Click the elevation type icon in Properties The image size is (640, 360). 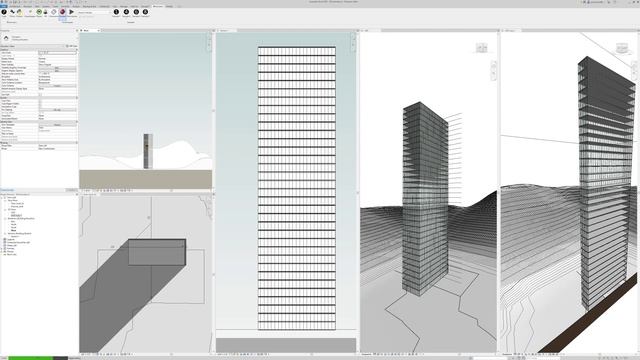6,38
